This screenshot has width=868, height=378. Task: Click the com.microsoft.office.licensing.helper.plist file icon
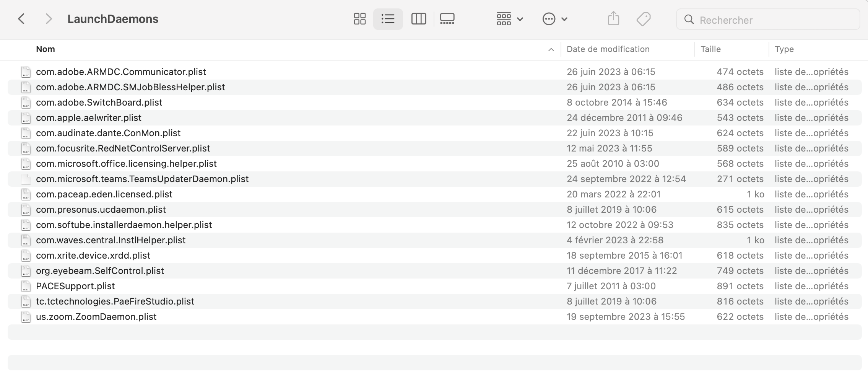(26, 163)
